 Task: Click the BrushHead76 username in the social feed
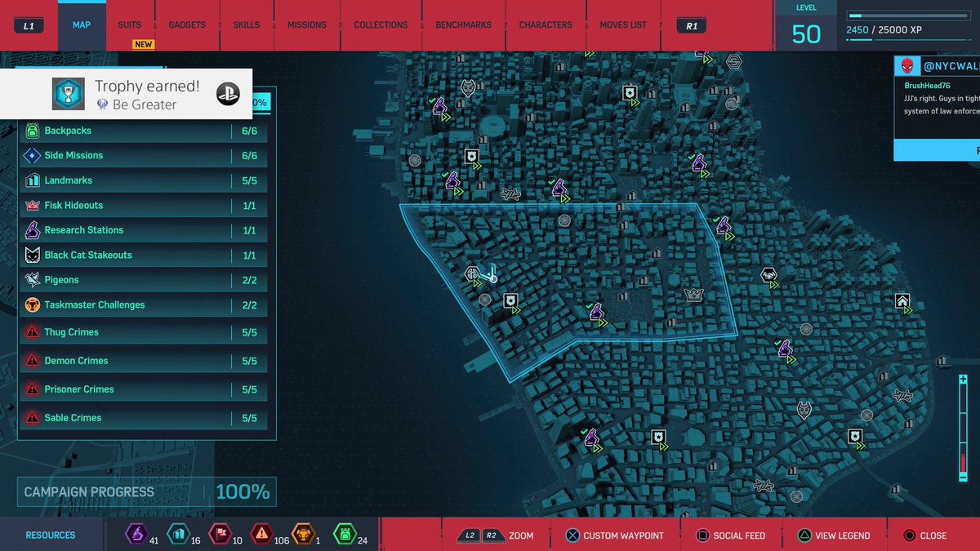coord(928,85)
